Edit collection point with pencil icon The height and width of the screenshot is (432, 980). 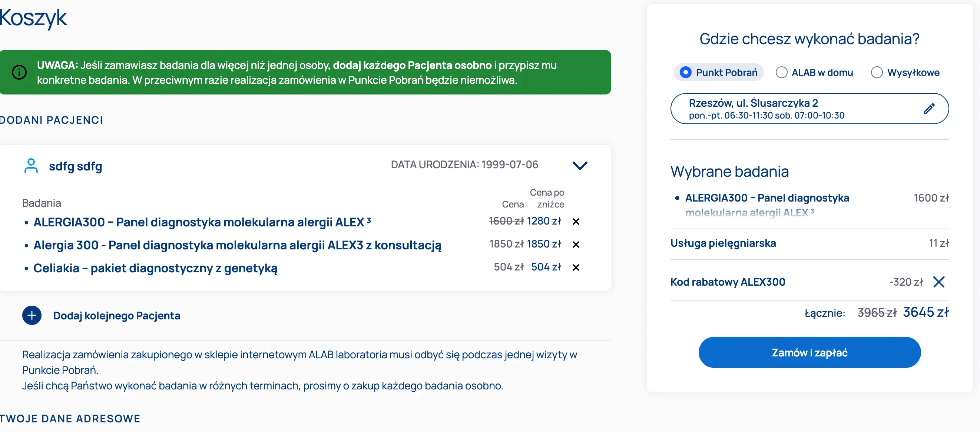[x=928, y=109]
